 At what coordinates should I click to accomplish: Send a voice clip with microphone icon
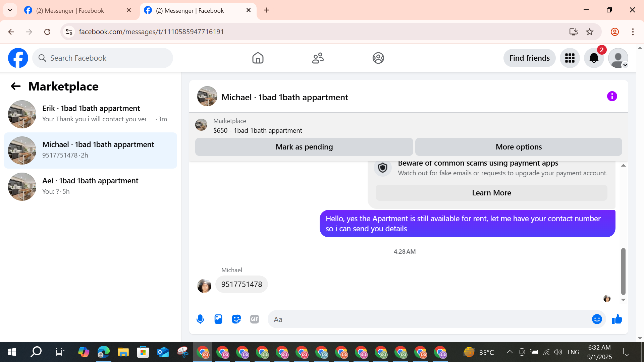[200, 319]
